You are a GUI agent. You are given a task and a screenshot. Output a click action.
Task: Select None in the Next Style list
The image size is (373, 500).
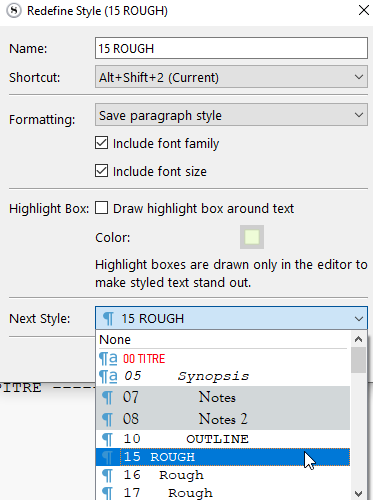point(223,340)
